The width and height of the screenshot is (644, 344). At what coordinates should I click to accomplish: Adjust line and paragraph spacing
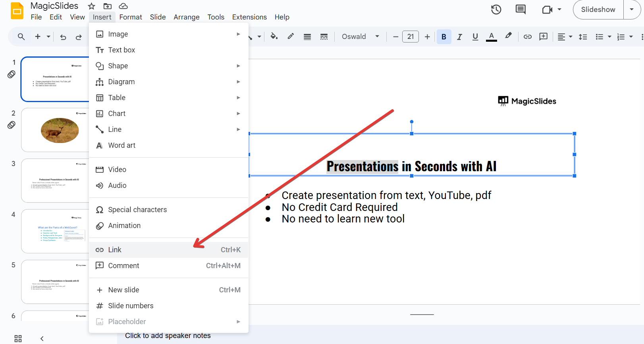tap(583, 37)
